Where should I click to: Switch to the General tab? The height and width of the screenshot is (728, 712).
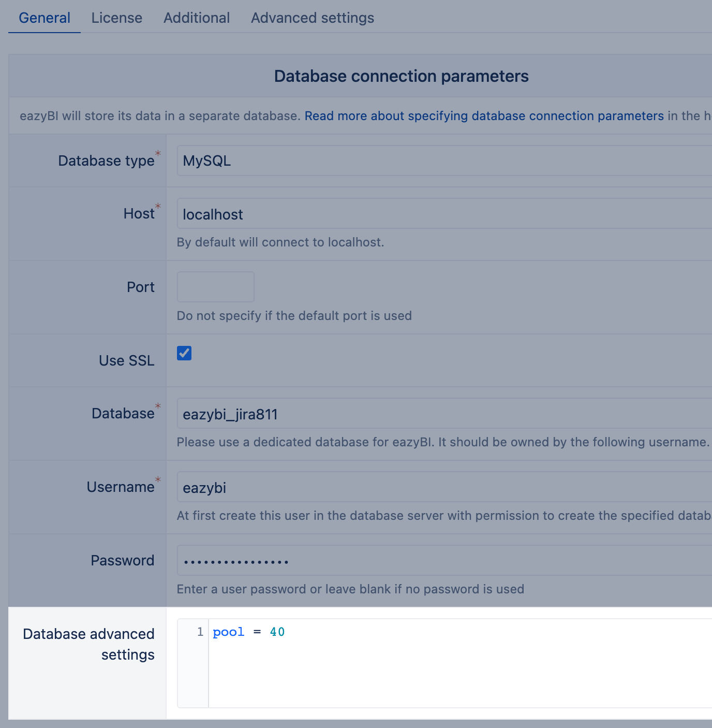pyautogui.click(x=44, y=18)
